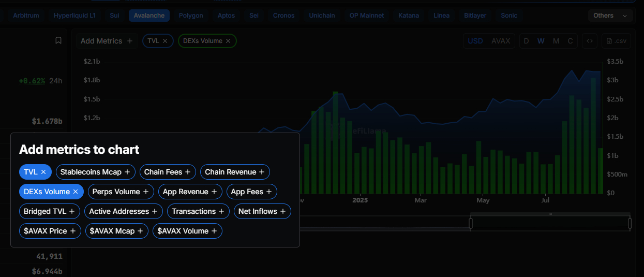Switch to Sui chain tab
The height and width of the screenshot is (277, 644).
coord(114,16)
